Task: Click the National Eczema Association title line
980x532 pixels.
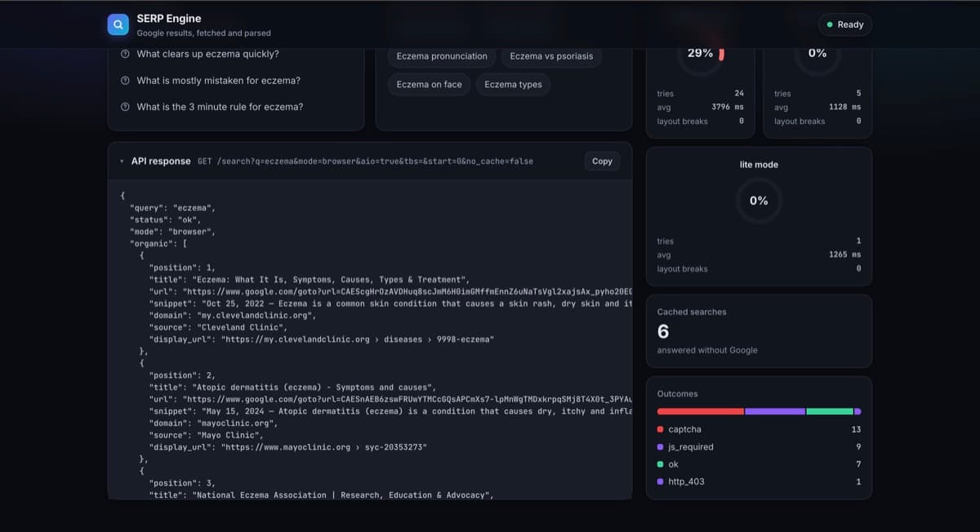Action: pos(321,495)
